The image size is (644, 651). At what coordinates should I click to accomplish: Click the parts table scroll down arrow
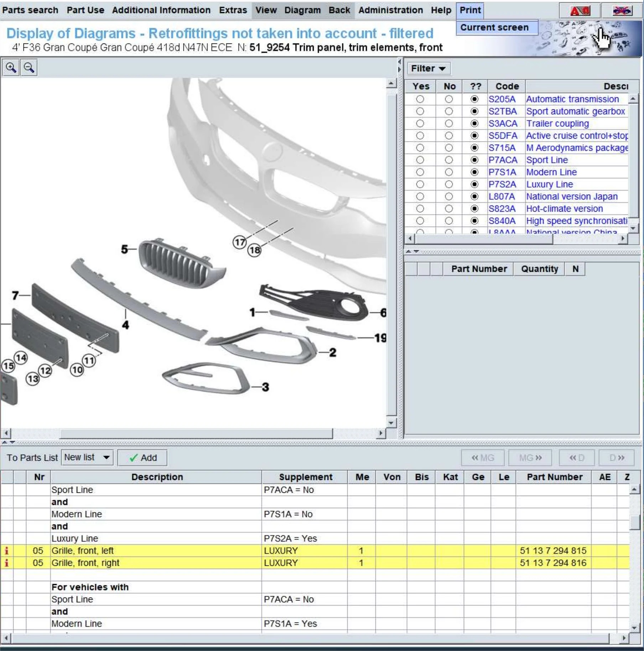pos(634,628)
